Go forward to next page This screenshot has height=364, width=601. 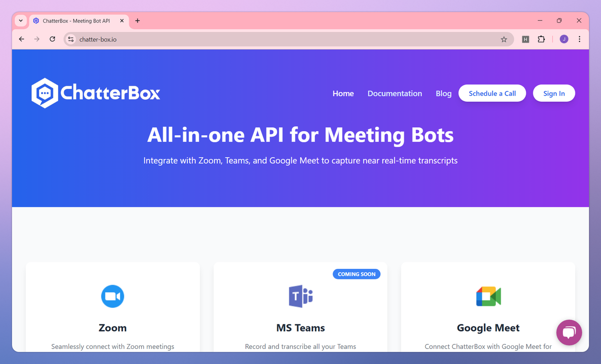pos(37,39)
